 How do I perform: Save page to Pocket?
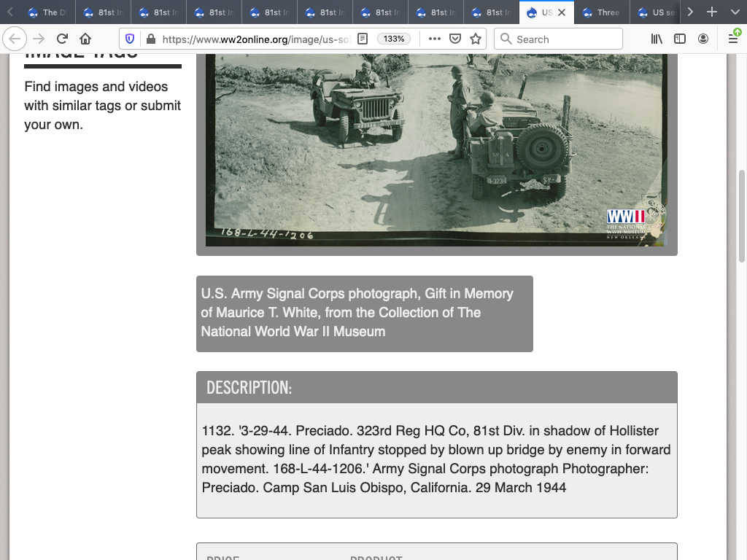click(x=454, y=39)
